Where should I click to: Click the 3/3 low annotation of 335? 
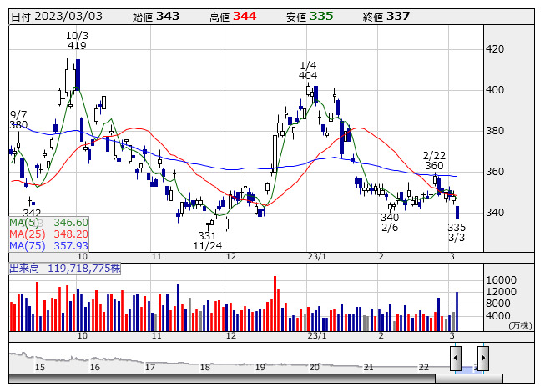pos(457,232)
